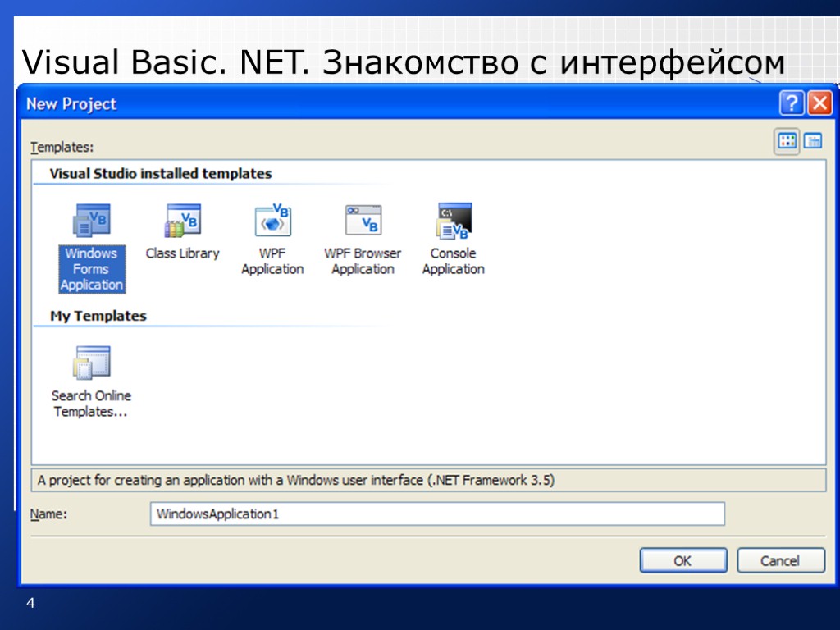Pick the WPF Application template icon
The width and height of the screenshot is (840, 630).
point(272,220)
